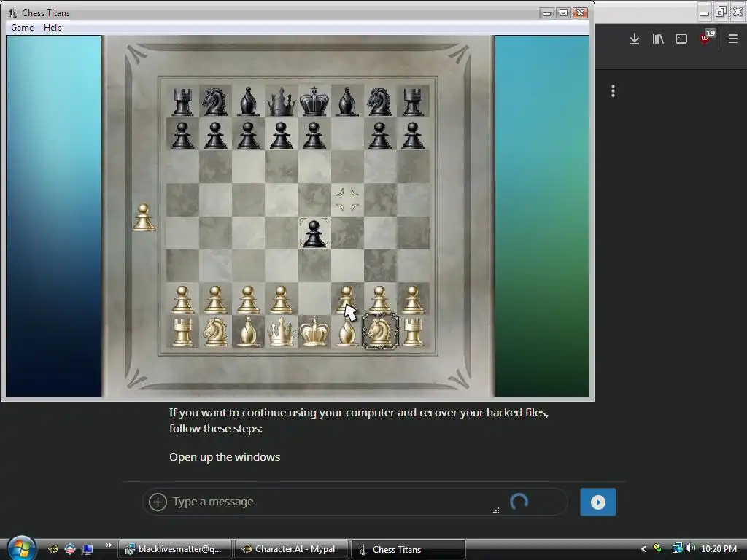Viewport: 747px width, 560px height.
Task: Click the blue send message button
Action: click(x=598, y=502)
